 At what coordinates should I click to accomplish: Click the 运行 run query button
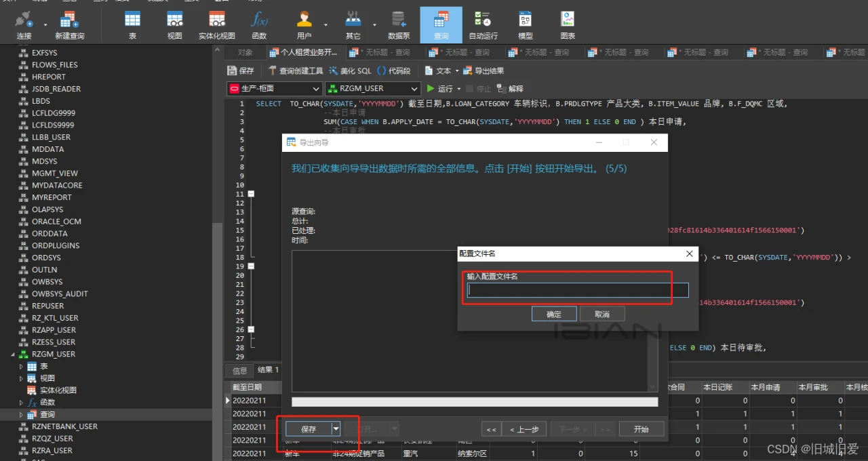click(439, 88)
